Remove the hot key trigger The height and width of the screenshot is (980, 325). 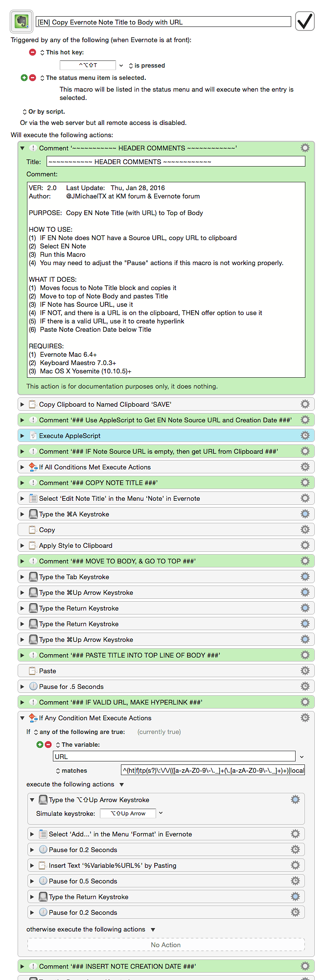pos(33,52)
